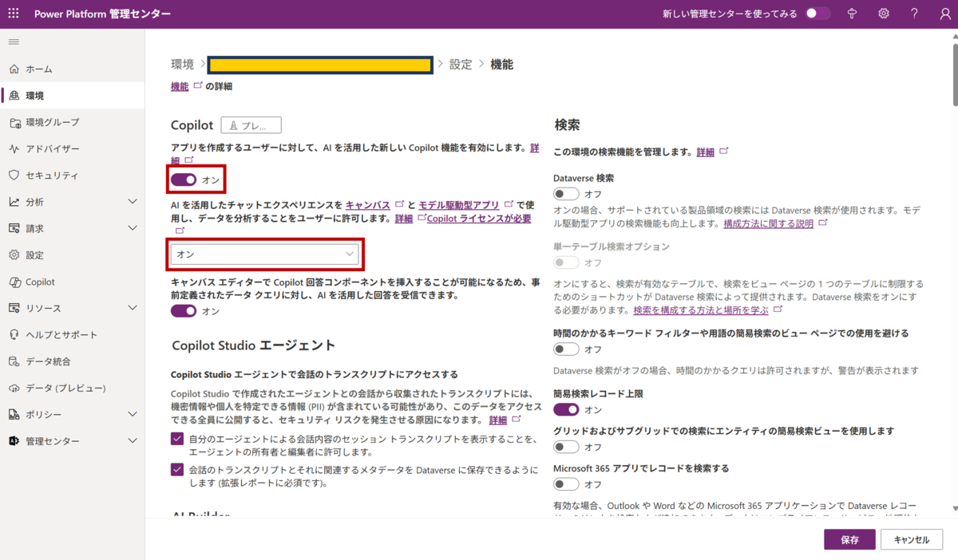Open the user account profile icon

click(x=945, y=14)
